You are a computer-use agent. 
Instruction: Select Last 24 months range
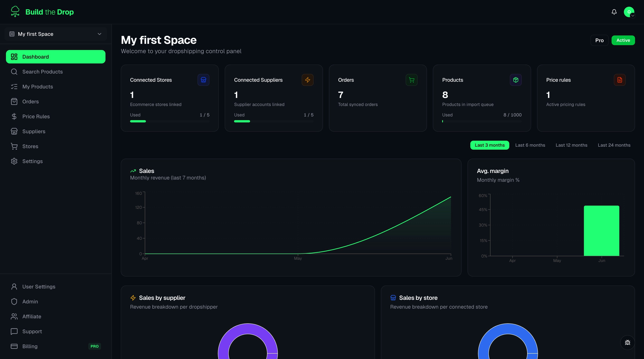614,145
